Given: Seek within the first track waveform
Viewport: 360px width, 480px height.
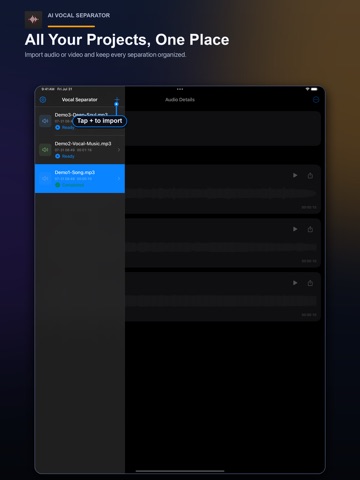Looking at the screenshot, I should click(221, 193).
